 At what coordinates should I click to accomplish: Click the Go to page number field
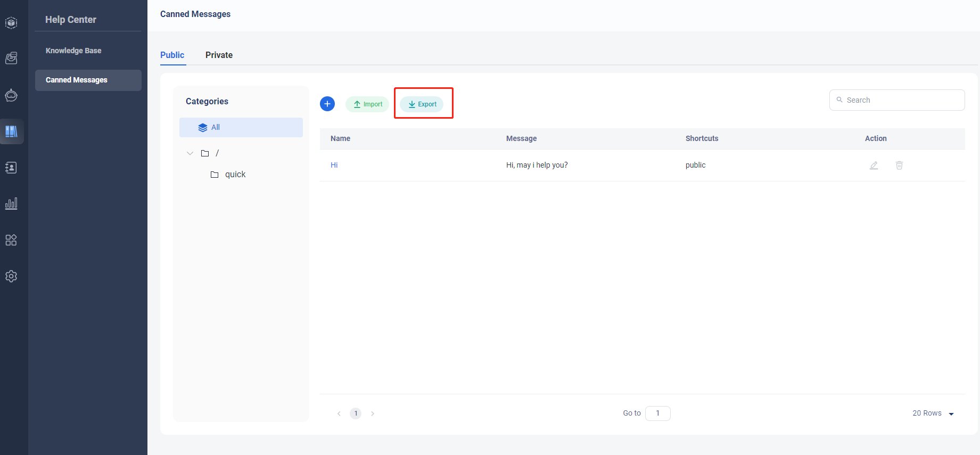point(657,413)
